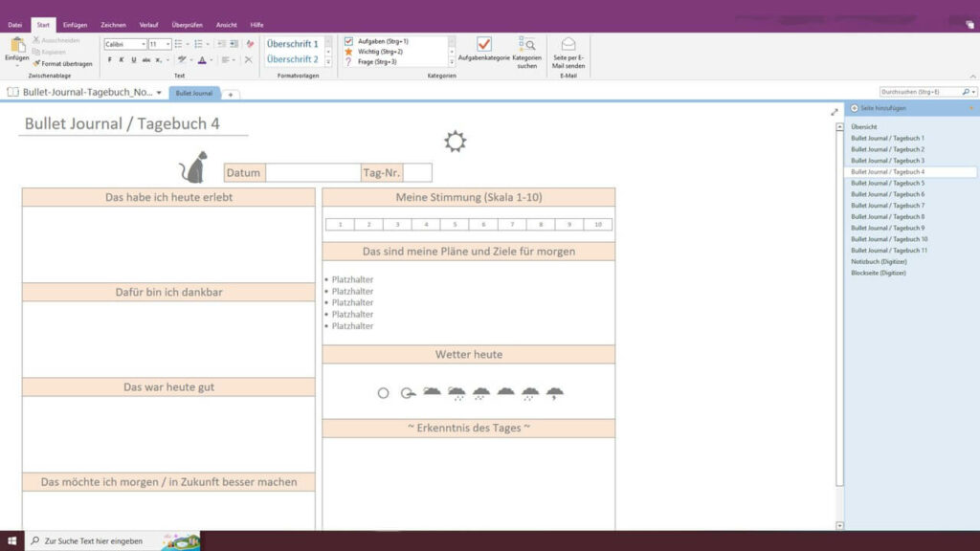This screenshot has width=980, height=551.
Task: Toggle italic formatting with the K button
Action: tap(121, 59)
